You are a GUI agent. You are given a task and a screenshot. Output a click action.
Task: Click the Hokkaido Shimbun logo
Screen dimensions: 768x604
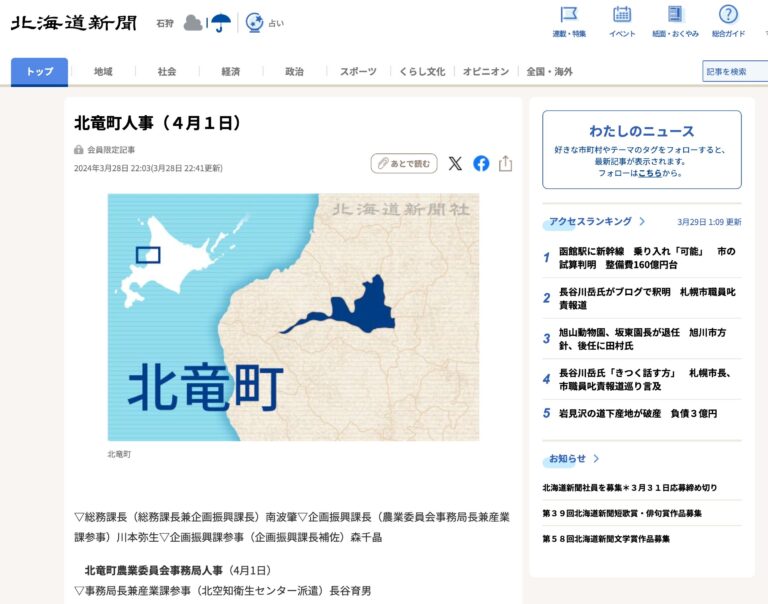click(x=73, y=23)
